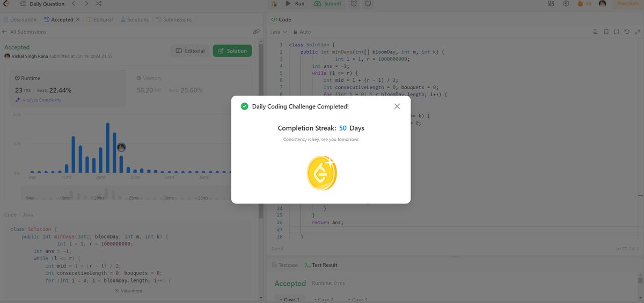Go back to All Submissions
Screen dimensions: 644x303
[x=24, y=32]
